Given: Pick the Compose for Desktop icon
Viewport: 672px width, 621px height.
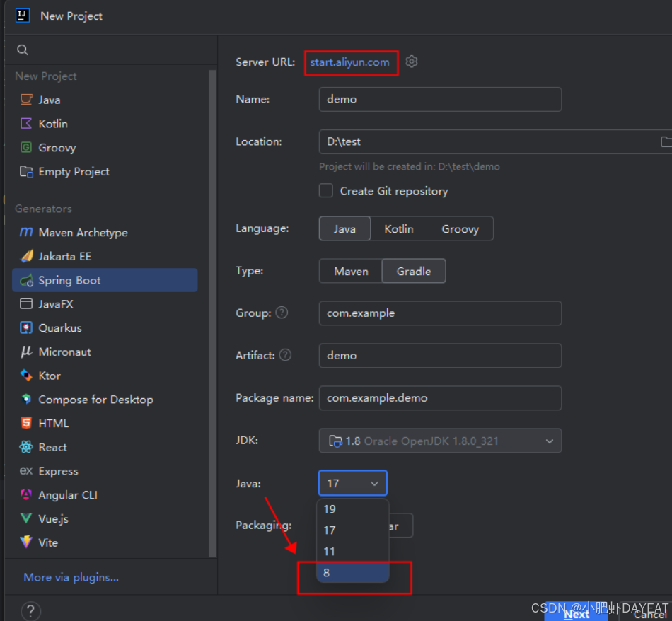Looking at the screenshot, I should [26, 400].
